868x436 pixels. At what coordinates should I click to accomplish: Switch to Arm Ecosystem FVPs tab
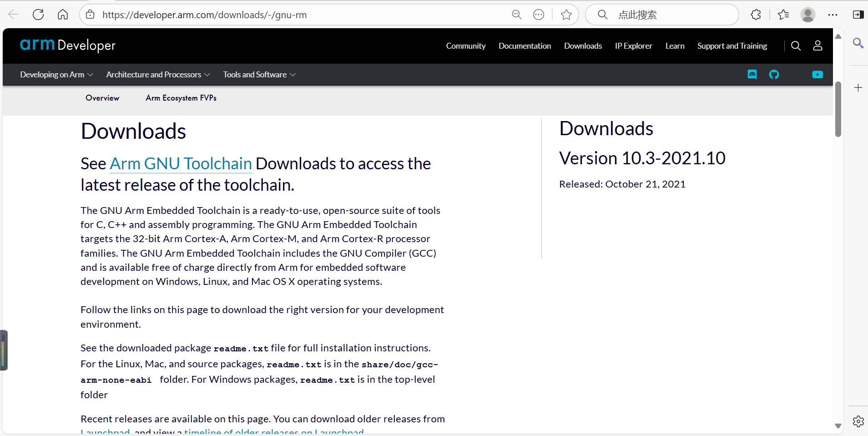coord(181,98)
